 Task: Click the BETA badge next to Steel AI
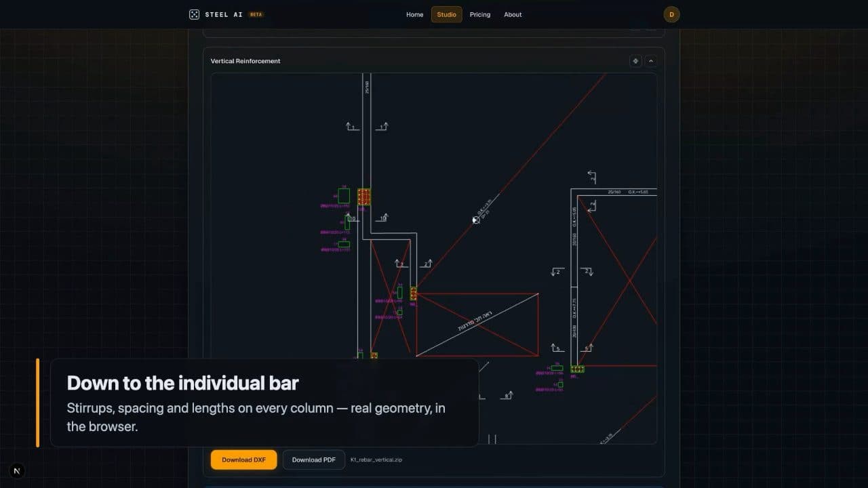[x=256, y=14]
